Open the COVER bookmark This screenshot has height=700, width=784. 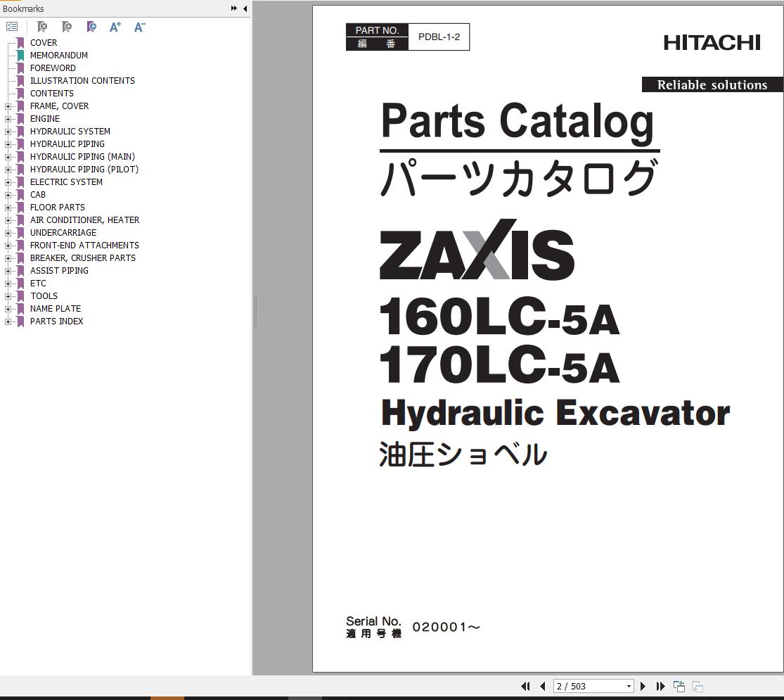pyautogui.click(x=44, y=42)
